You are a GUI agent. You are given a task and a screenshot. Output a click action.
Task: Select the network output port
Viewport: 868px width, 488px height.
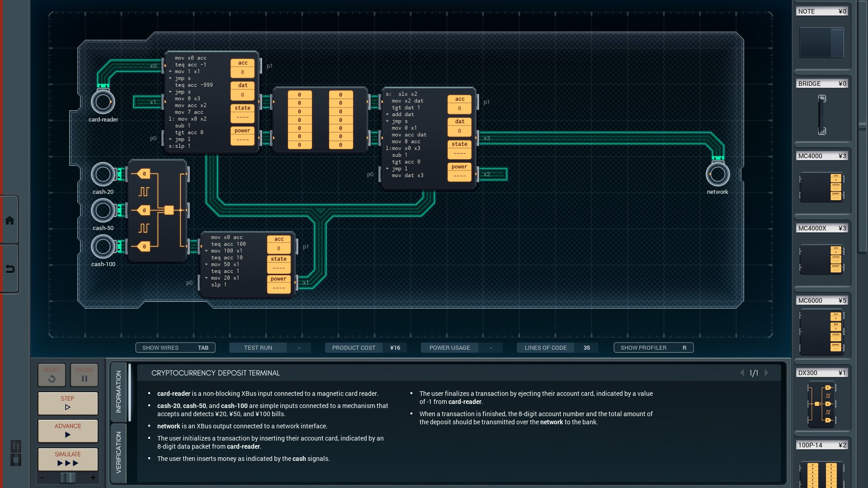[717, 174]
